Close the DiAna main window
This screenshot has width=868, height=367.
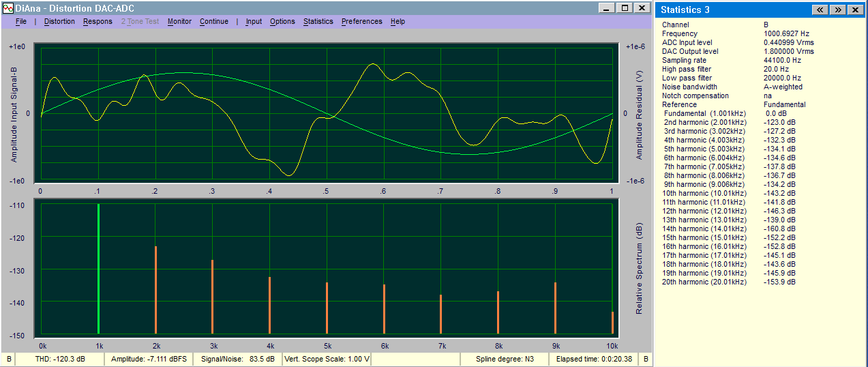coord(642,8)
